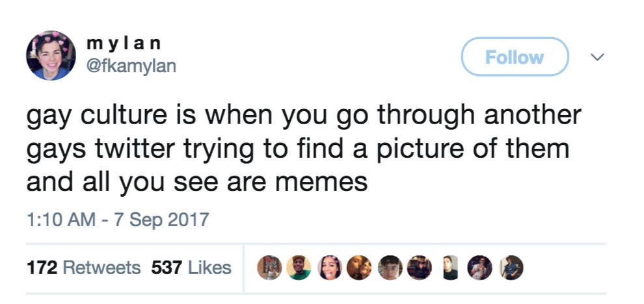View the 172 Retweets list

pyautogui.click(x=83, y=267)
